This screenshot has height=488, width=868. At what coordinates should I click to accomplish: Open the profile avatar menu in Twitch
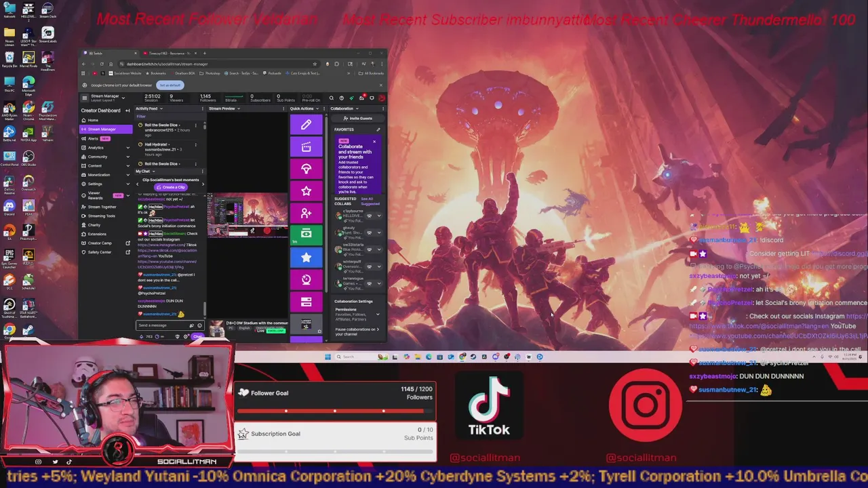point(382,98)
